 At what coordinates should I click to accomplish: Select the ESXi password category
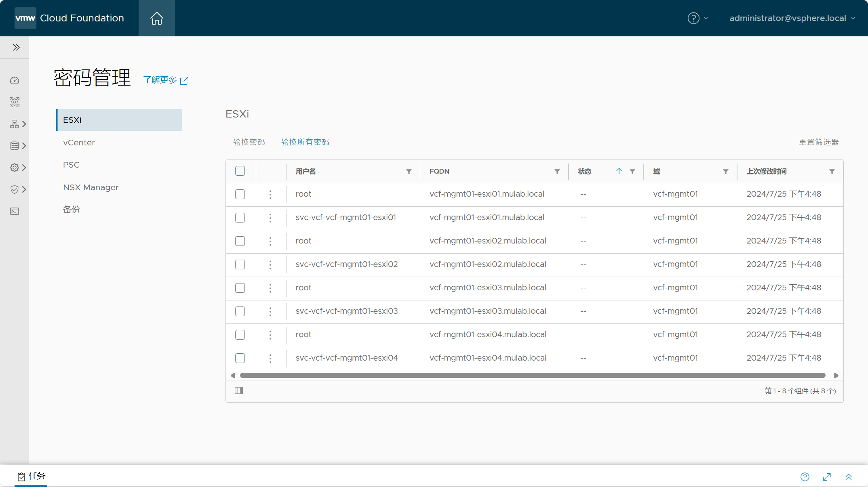click(119, 120)
